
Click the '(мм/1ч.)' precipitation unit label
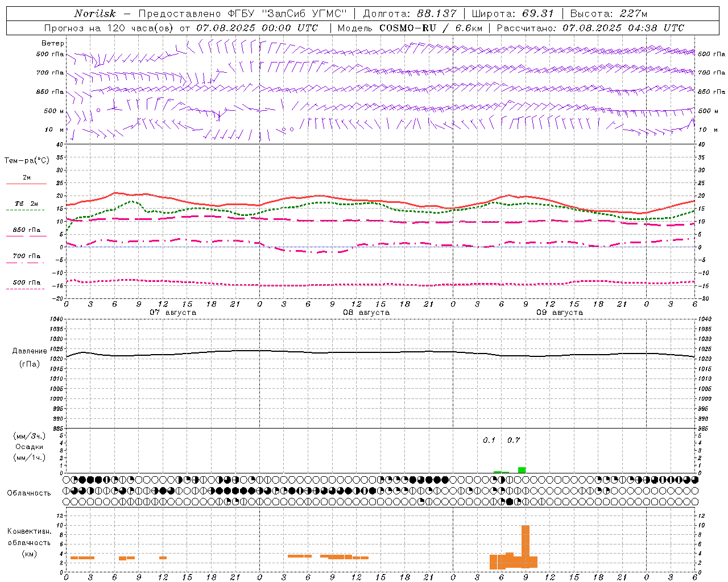tap(30, 458)
